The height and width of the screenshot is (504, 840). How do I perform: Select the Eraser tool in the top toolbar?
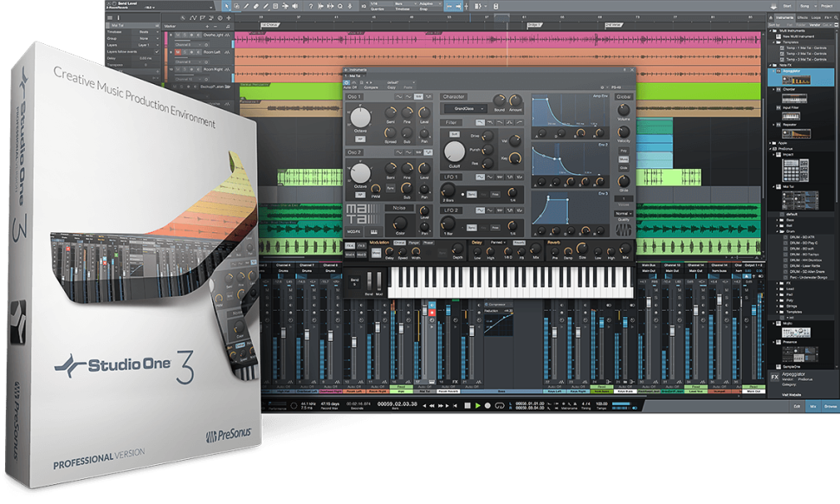click(255, 5)
